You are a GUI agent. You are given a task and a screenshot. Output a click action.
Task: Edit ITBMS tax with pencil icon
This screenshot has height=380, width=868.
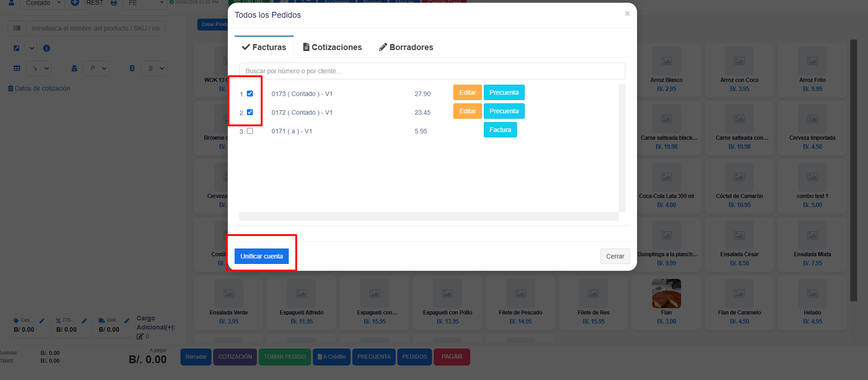(84, 320)
